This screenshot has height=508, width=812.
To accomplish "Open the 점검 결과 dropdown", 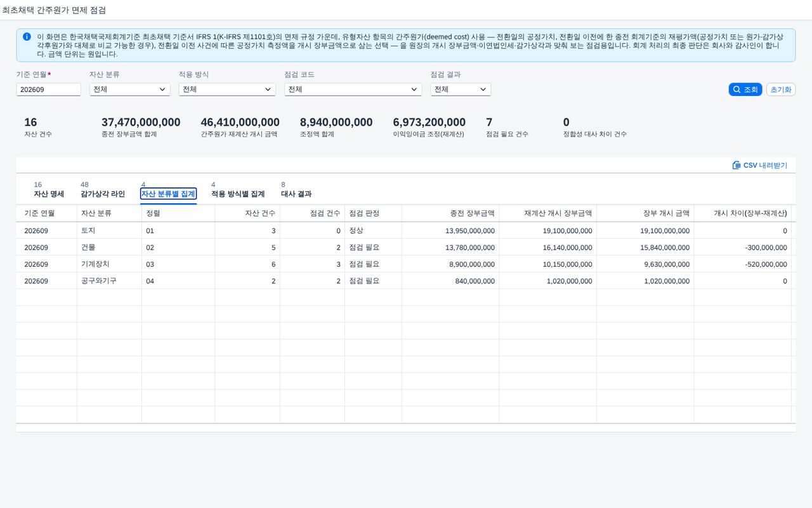I will click(x=461, y=90).
